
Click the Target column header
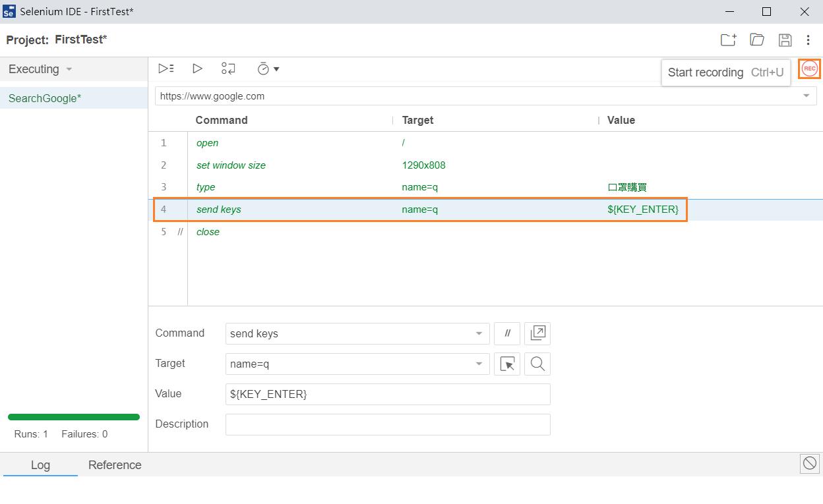point(417,120)
